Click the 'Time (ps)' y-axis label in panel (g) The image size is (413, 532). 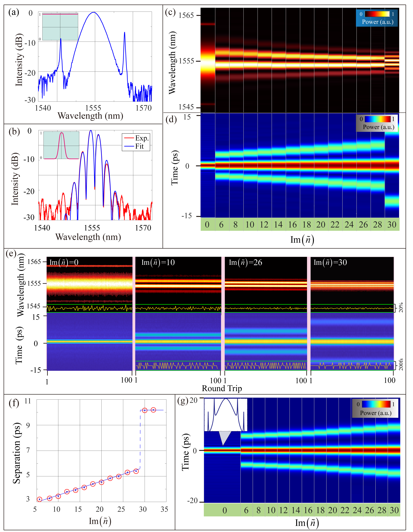[186, 452]
